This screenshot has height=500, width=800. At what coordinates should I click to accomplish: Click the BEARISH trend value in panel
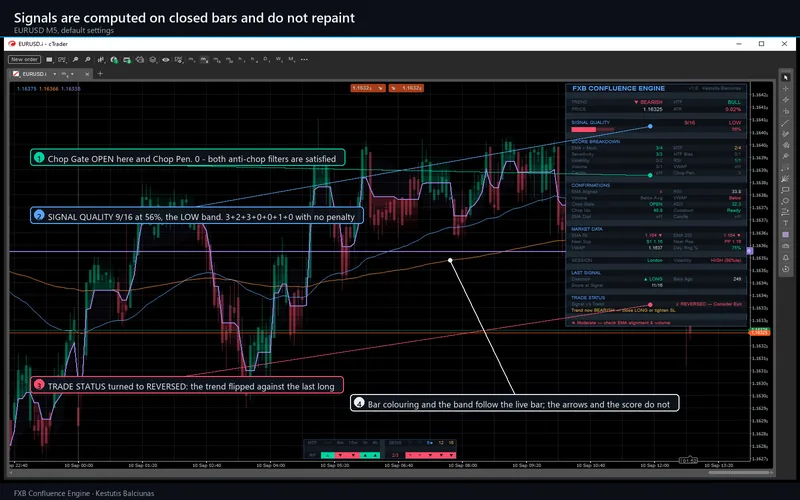(x=648, y=102)
